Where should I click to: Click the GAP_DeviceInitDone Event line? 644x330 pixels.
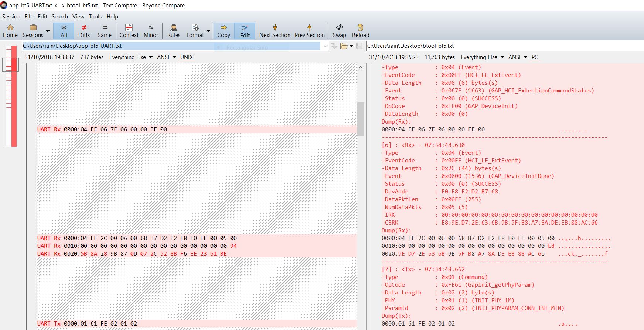click(x=469, y=176)
